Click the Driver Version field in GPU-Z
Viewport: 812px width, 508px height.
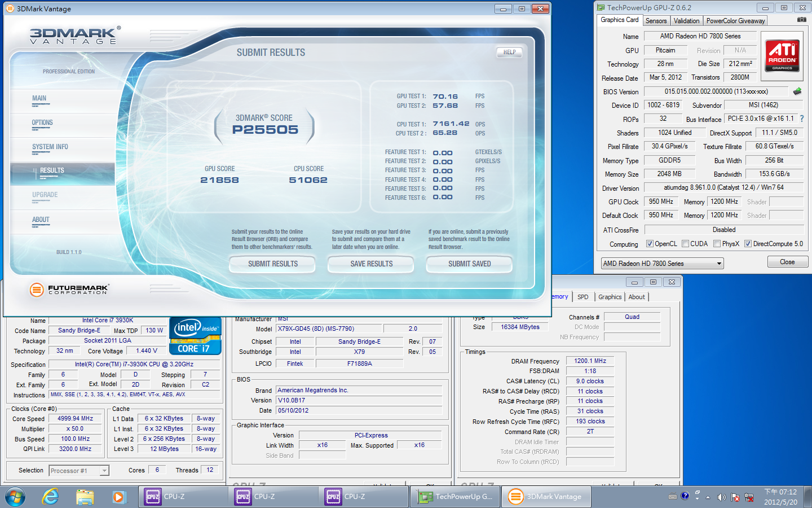coord(723,187)
